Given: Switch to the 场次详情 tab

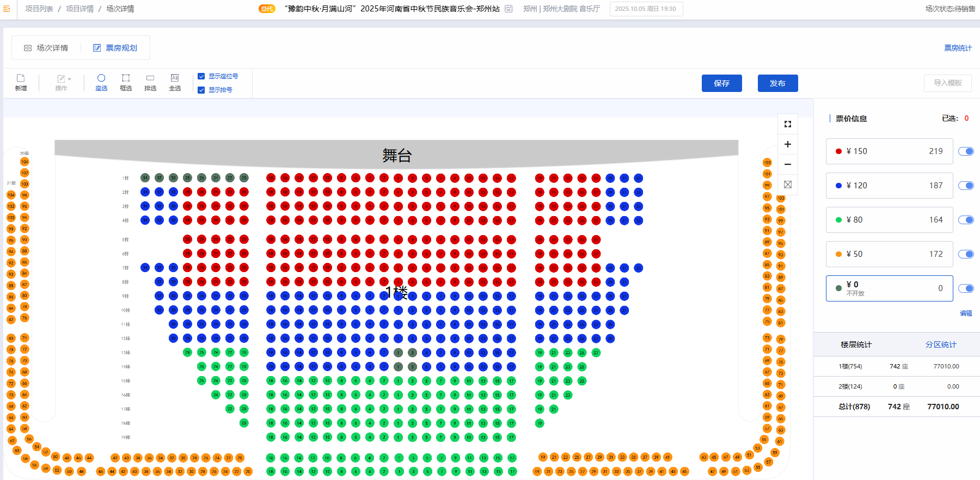Looking at the screenshot, I should pyautogui.click(x=46, y=48).
